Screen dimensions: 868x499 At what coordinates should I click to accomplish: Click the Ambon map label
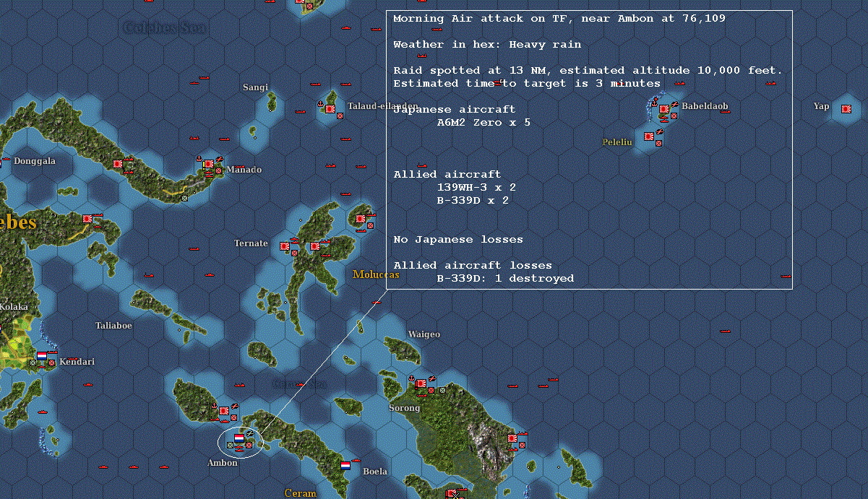(223, 463)
